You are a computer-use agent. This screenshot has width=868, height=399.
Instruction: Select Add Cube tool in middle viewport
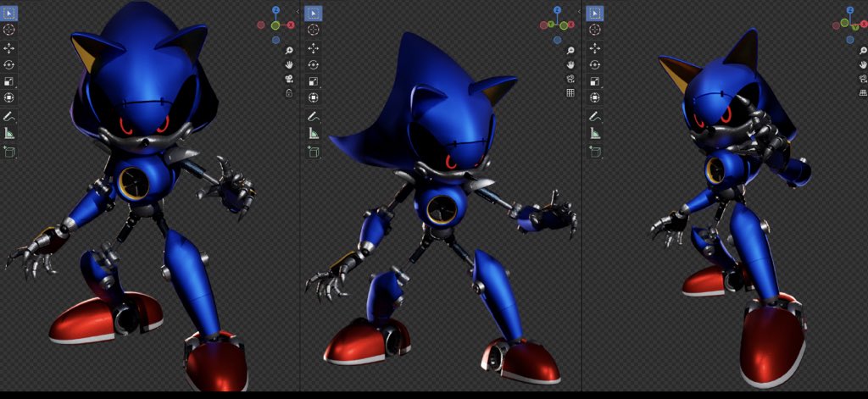click(x=314, y=151)
